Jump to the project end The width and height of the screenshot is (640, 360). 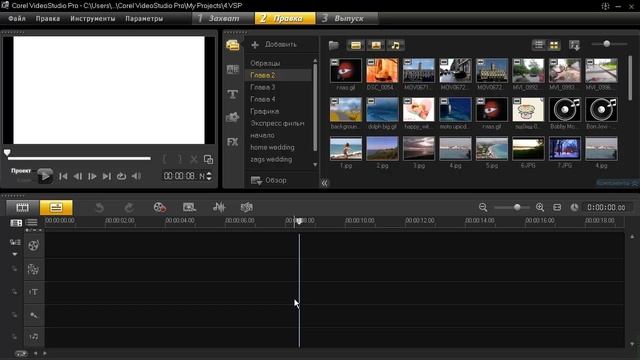[x=107, y=176]
